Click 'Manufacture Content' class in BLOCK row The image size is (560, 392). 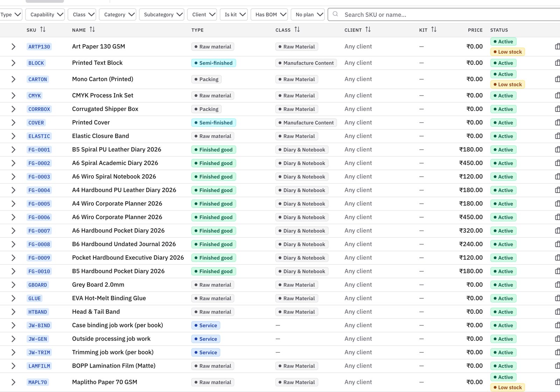coord(306,63)
